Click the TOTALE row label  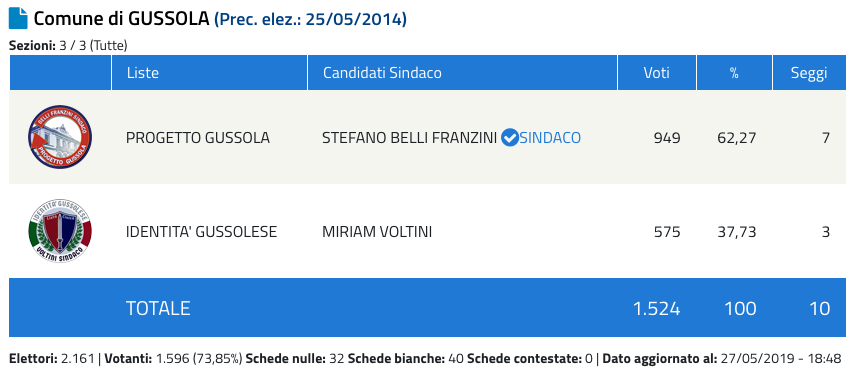tap(158, 308)
